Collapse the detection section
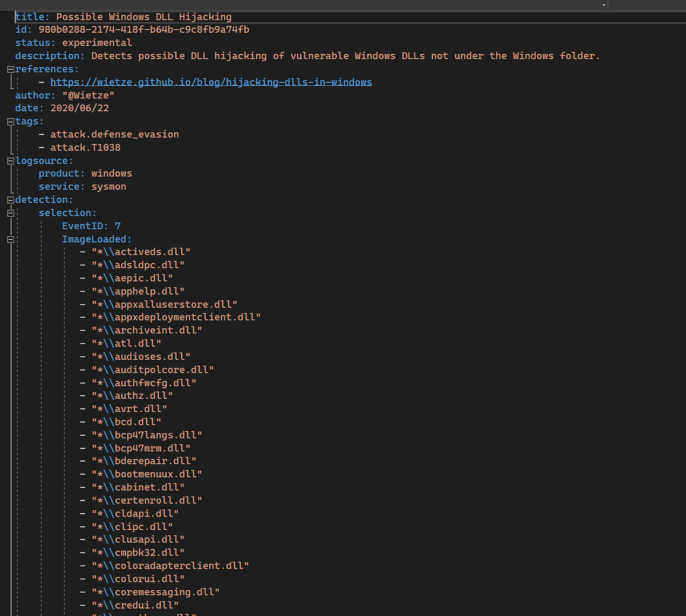The height and width of the screenshot is (616, 686). click(10, 199)
